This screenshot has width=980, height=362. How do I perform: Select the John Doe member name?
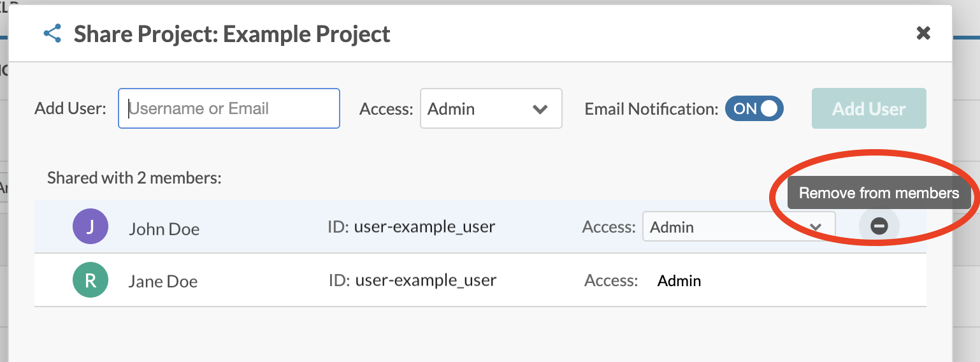tap(164, 229)
